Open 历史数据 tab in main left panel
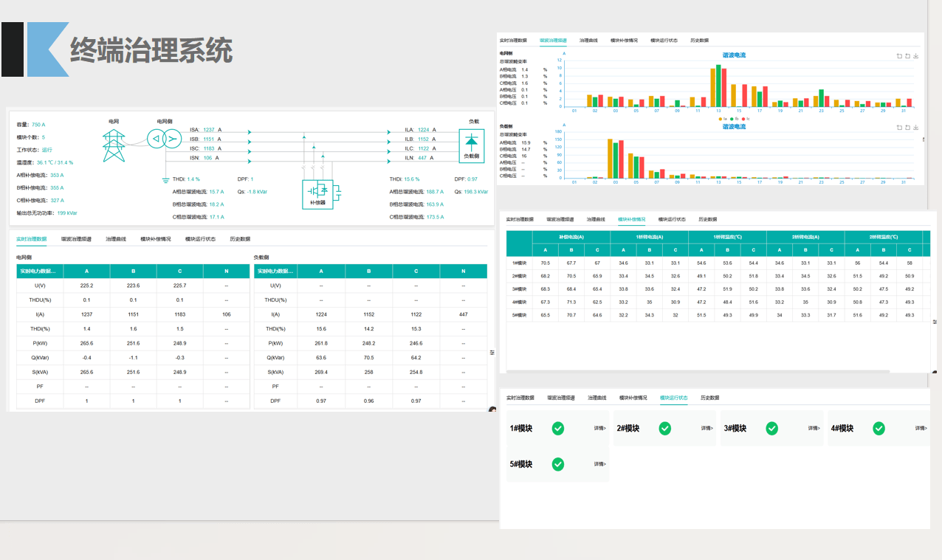 (x=240, y=239)
